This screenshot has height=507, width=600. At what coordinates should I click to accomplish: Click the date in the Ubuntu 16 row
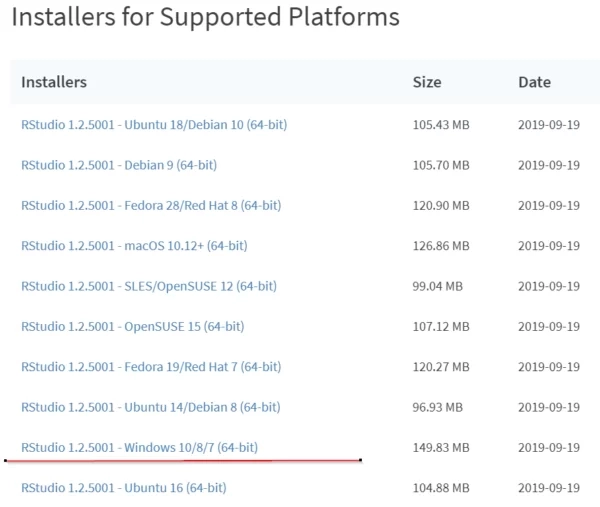click(x=549, y=487)
